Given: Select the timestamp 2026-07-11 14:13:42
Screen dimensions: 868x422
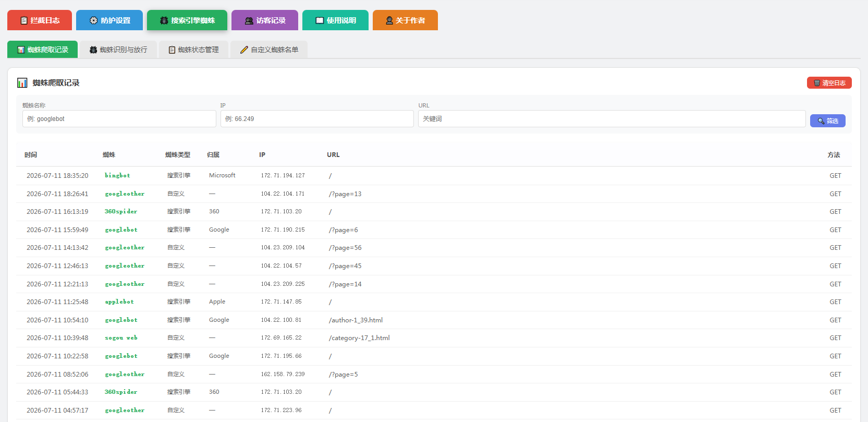Looking at the screenshot, I should click(57, 248).
